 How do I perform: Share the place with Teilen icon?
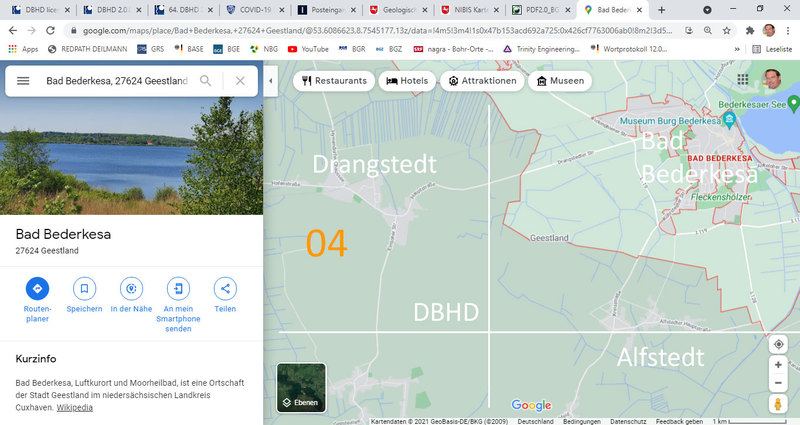coord(225,289)
